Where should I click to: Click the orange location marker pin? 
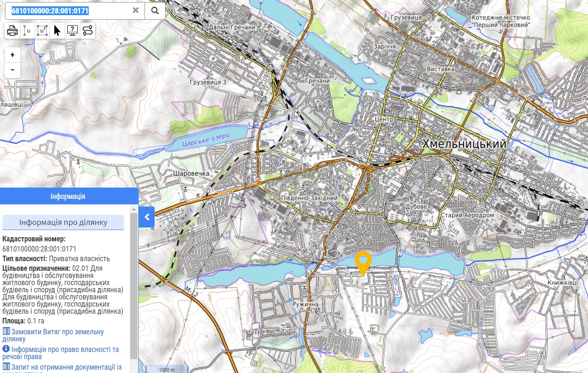coord(363,262)
